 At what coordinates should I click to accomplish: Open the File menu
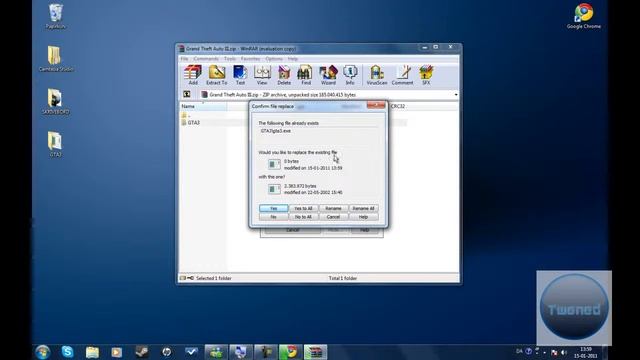coord(184,59)
